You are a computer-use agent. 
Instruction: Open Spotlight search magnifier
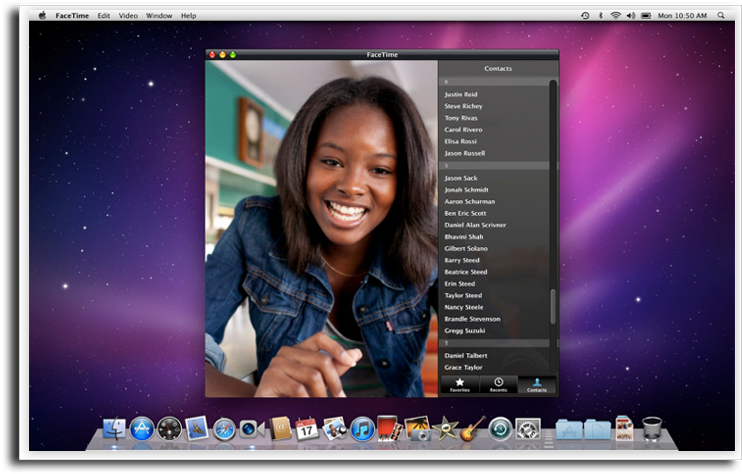(x=721, y=16)
